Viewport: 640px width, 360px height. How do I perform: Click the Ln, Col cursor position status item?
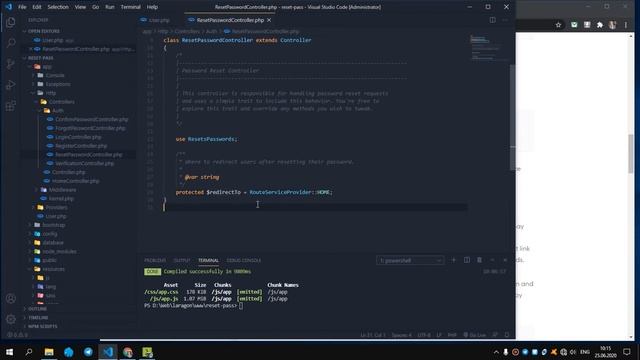(373, 335)
